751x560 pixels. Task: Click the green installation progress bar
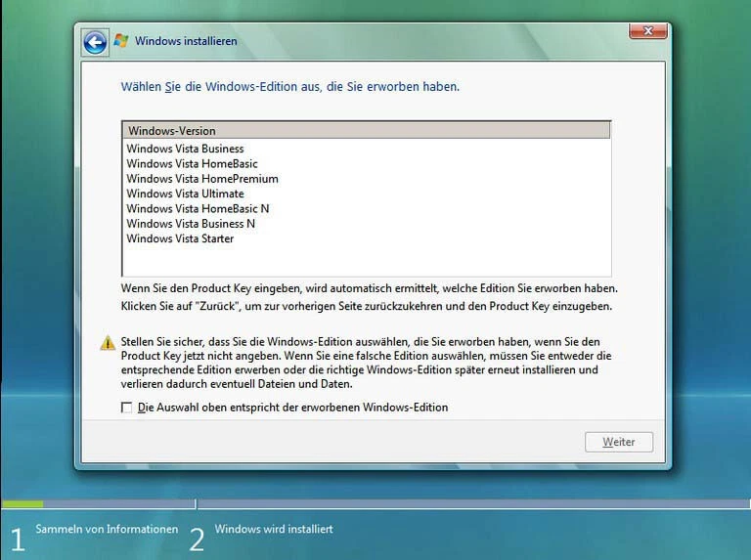[22, 504]
